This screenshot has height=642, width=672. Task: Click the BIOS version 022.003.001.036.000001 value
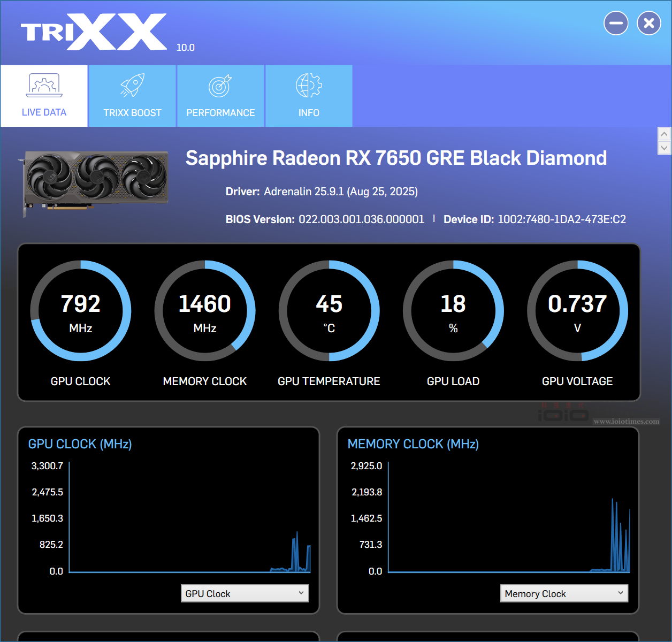(361, 219)
